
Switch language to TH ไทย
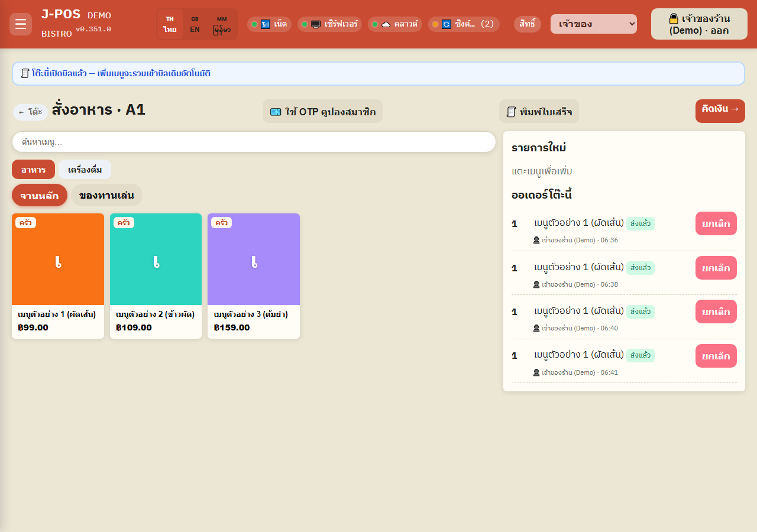coord(170,24)
